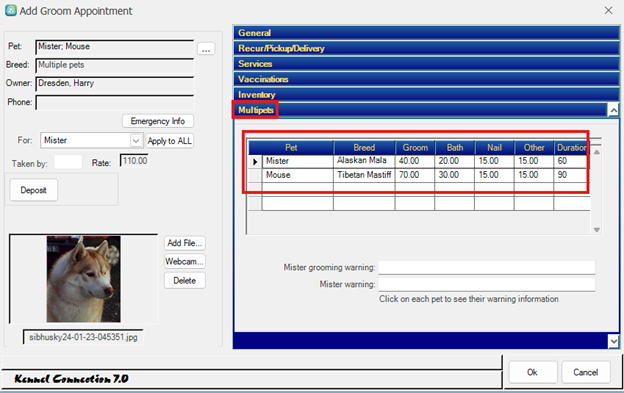Click the Pet input field
This screenshot has height=393, width=624.
coord(115,47)
